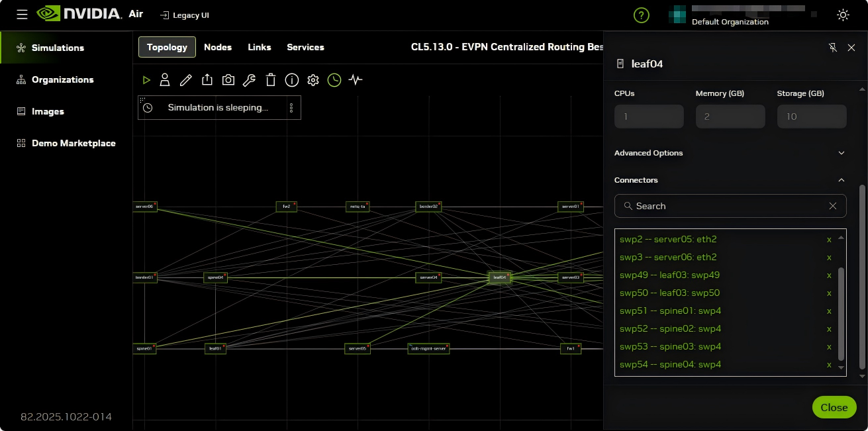The height and width of the screenshot is (431, 868).
Task: Click the green Close button
Action: 834,407
